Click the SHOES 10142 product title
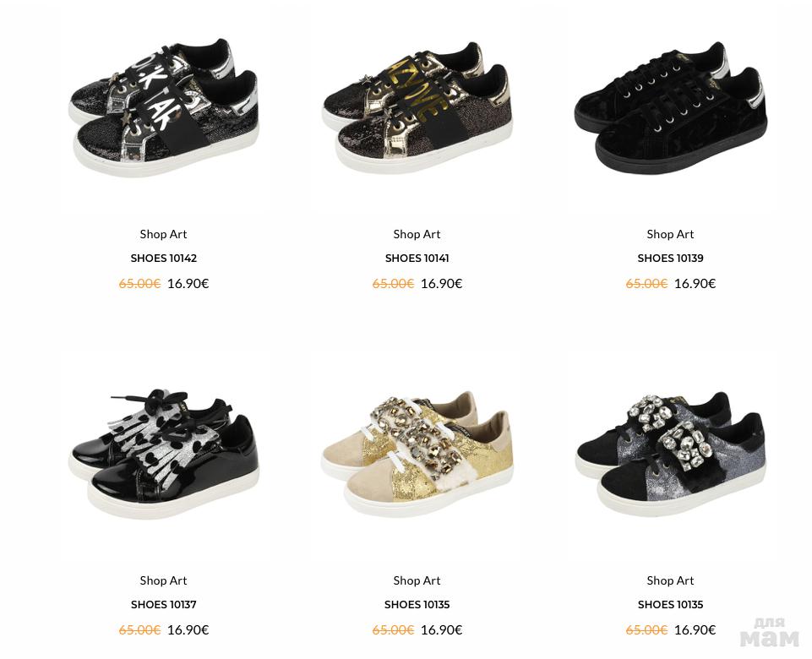812x659 pixels. coord(164,258)
